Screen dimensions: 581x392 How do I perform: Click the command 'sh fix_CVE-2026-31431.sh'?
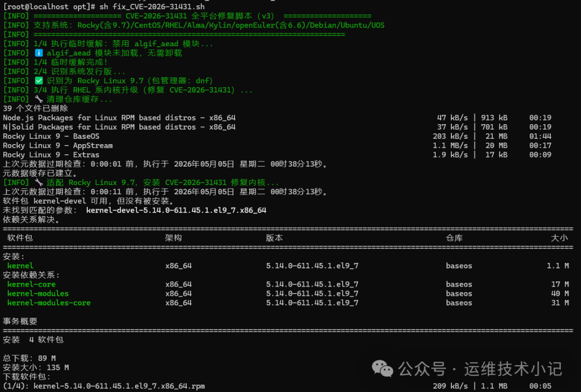152,6
